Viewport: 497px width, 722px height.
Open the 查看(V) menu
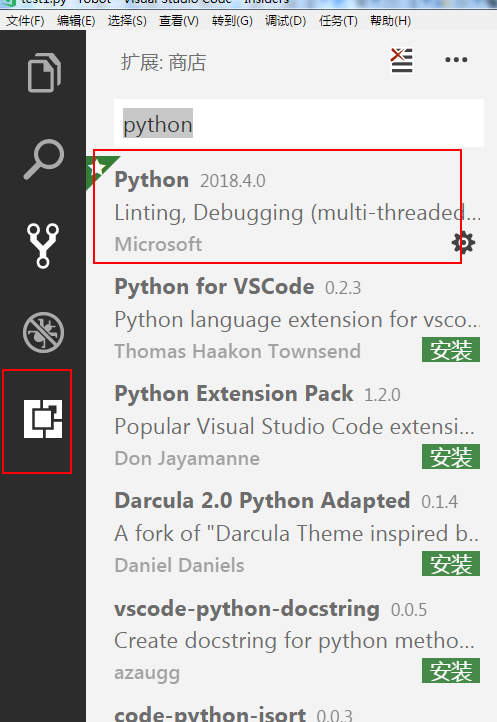point(179,21)
